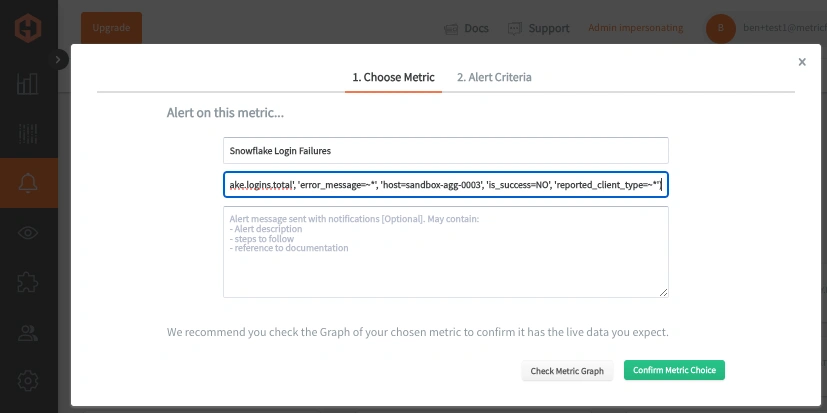Open the Docs link
The image size is (827, 413).
[x=476, y=28]
